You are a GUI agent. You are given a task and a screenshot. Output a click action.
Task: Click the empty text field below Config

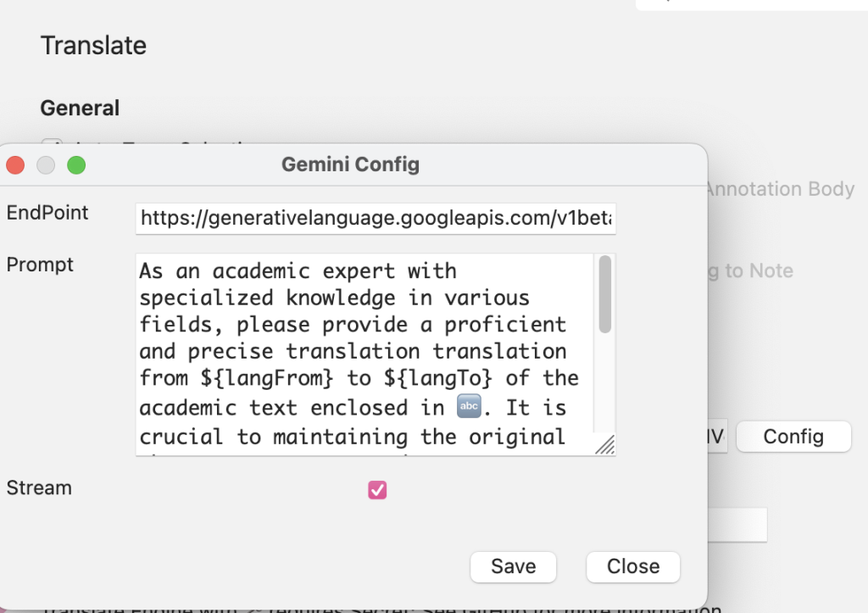(x=736, y=525)
